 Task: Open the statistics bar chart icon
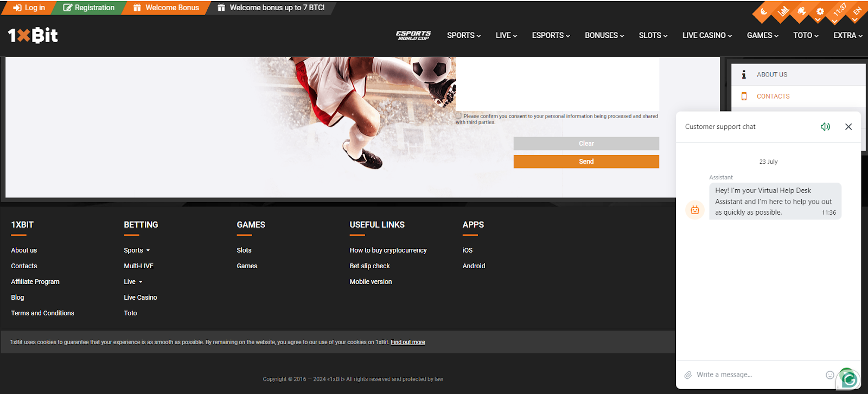click(x=783, y=12)
